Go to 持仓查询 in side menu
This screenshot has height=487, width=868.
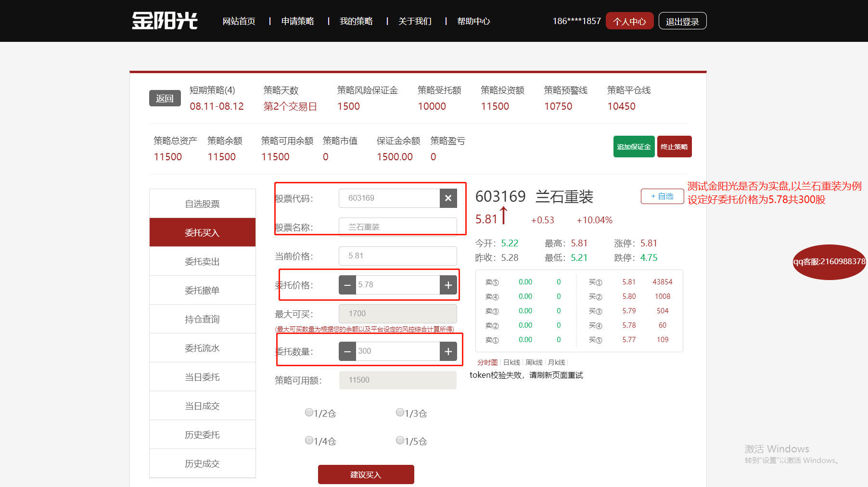(202, 319)
